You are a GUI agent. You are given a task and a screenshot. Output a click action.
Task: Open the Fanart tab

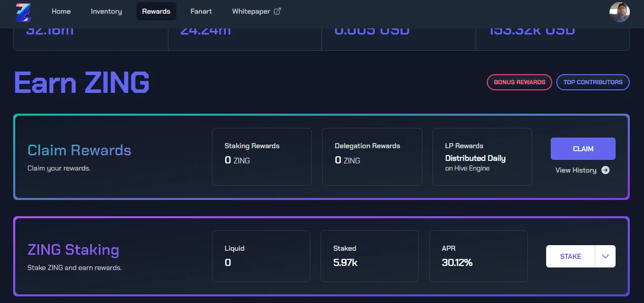201,11
